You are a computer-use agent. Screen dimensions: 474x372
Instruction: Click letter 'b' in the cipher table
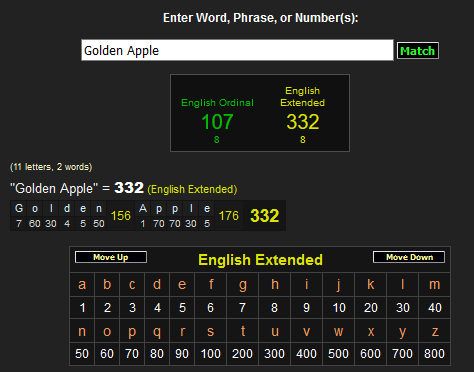click(x=107, y=284)
